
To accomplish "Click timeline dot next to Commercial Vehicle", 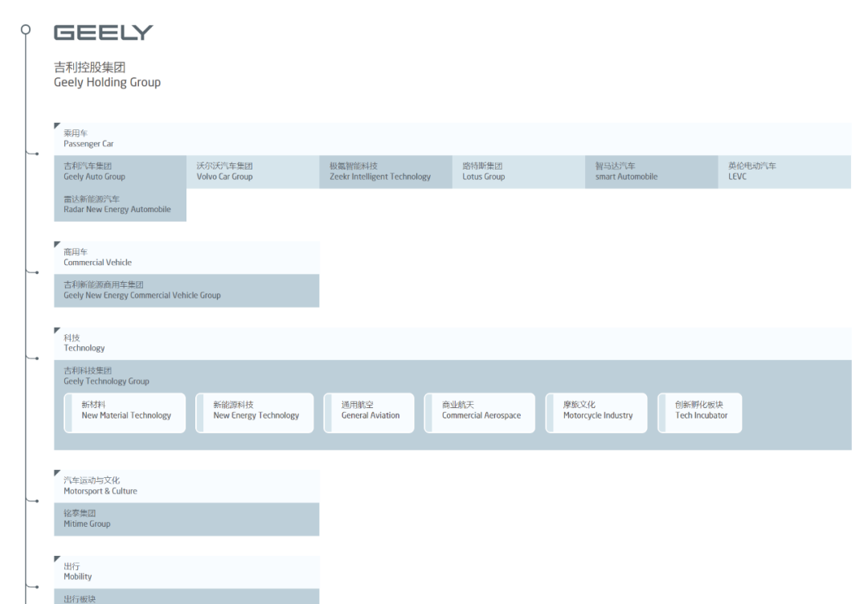I will [x=36, y=272].
